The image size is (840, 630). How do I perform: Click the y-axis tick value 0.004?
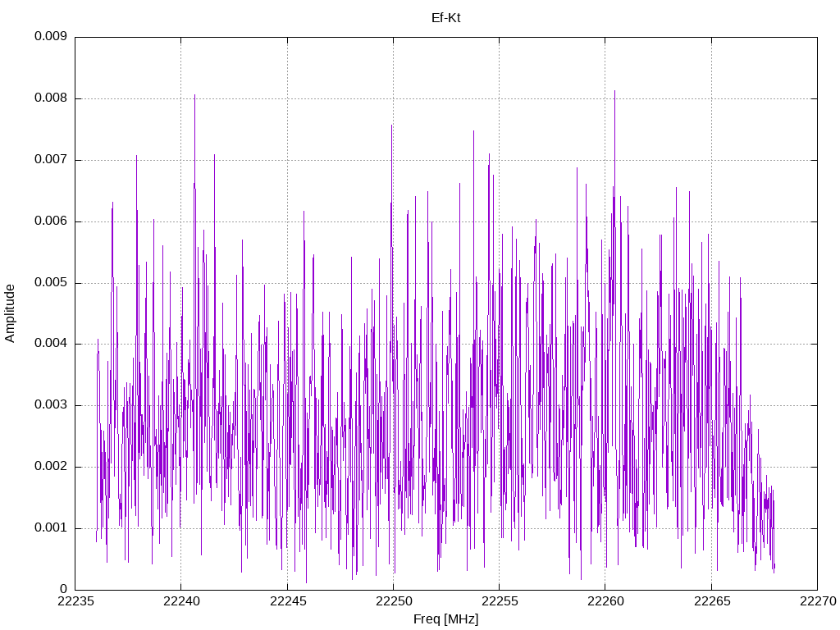[51, 344]
